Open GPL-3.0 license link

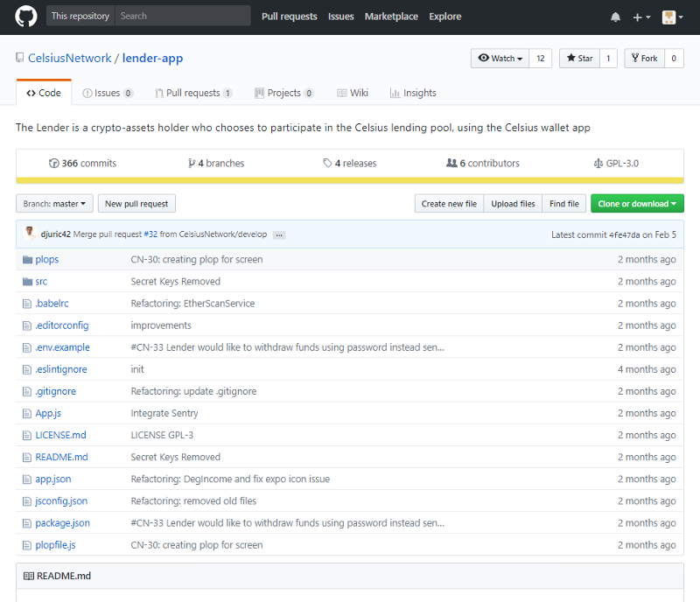616,164
